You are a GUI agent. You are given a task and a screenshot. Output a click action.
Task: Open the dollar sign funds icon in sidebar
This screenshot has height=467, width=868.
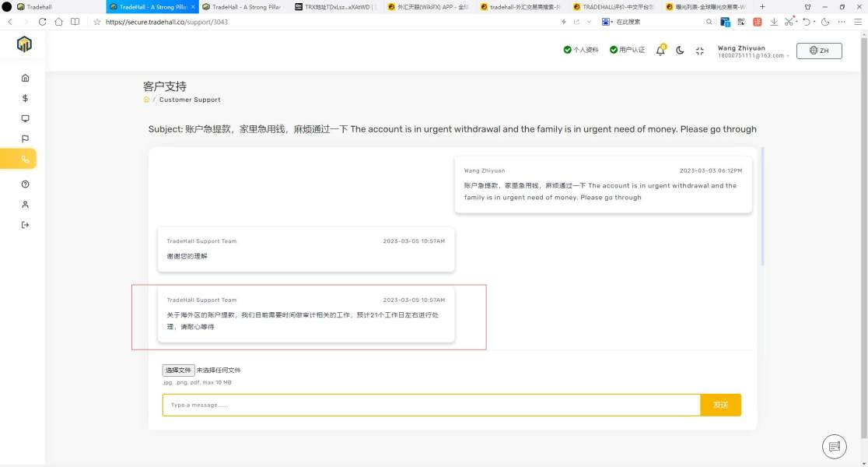pyautogui.click(x=25, y=98)
